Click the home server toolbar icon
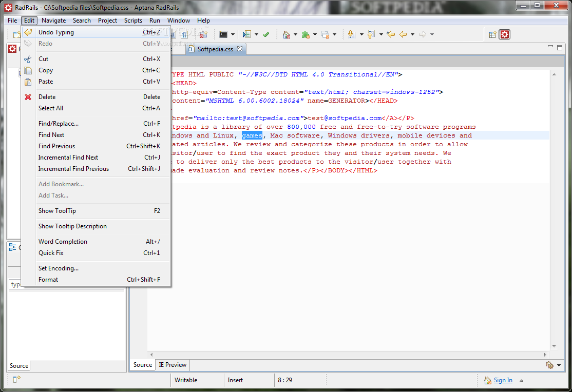This screenshot has width=572, height=392. pyautogui.click(x=287, y=34)
